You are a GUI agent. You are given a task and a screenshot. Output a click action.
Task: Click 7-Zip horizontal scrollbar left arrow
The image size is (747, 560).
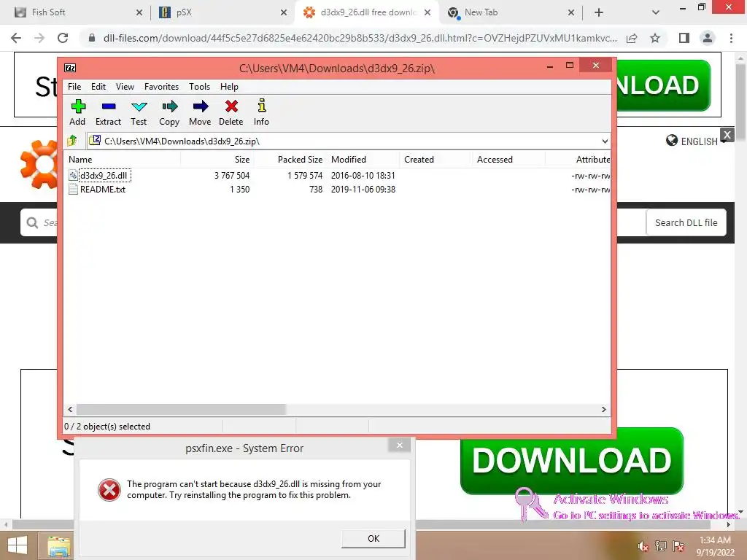click(70, 409)
